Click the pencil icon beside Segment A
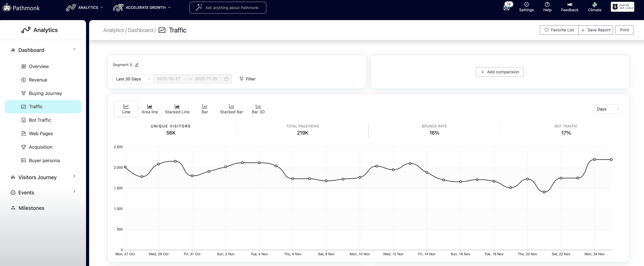644x266 pixels. (x=137, y=65)
